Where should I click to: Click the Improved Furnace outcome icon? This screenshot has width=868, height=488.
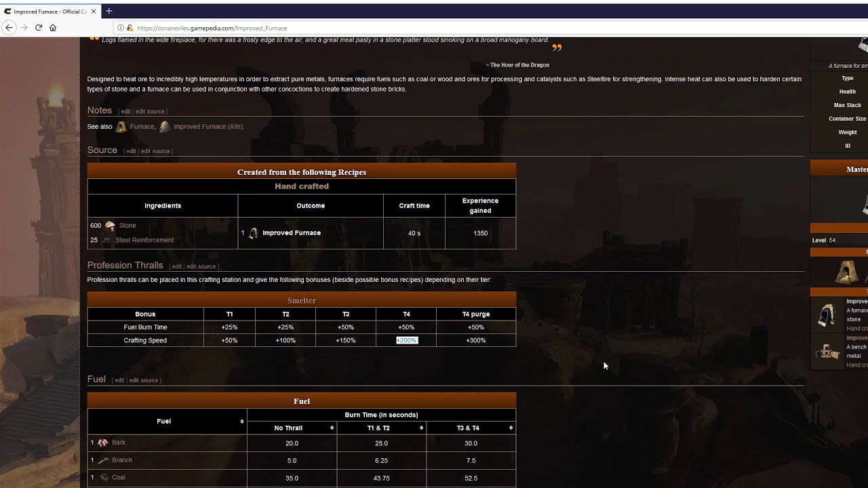pyautogui.click(x=253, y=233)
